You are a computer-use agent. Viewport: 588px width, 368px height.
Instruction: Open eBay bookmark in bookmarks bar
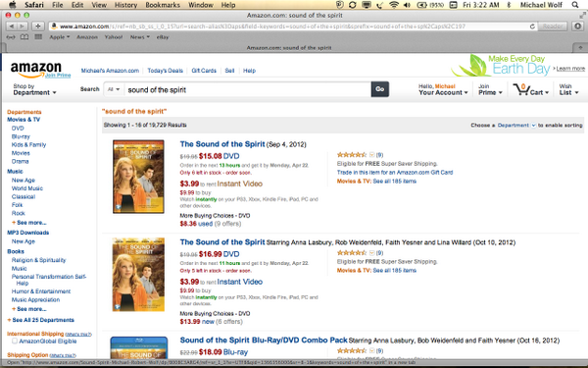[163, 37]
